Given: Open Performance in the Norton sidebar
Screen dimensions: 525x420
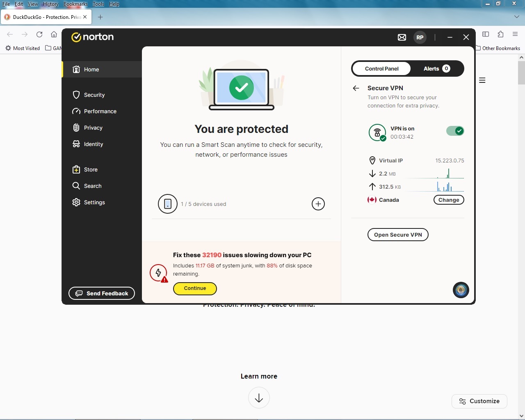Looking at the screenshot, I should (x=100, y=111).
